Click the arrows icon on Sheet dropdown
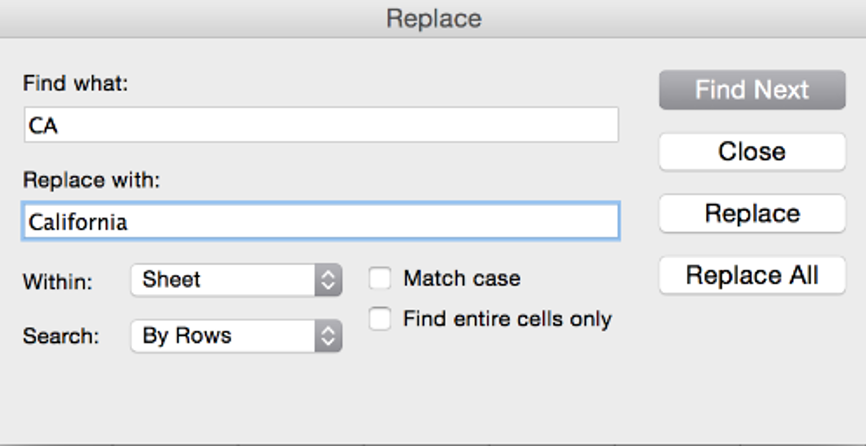The width and height of the screenshot is (866, 446). (x=328, y=280)
